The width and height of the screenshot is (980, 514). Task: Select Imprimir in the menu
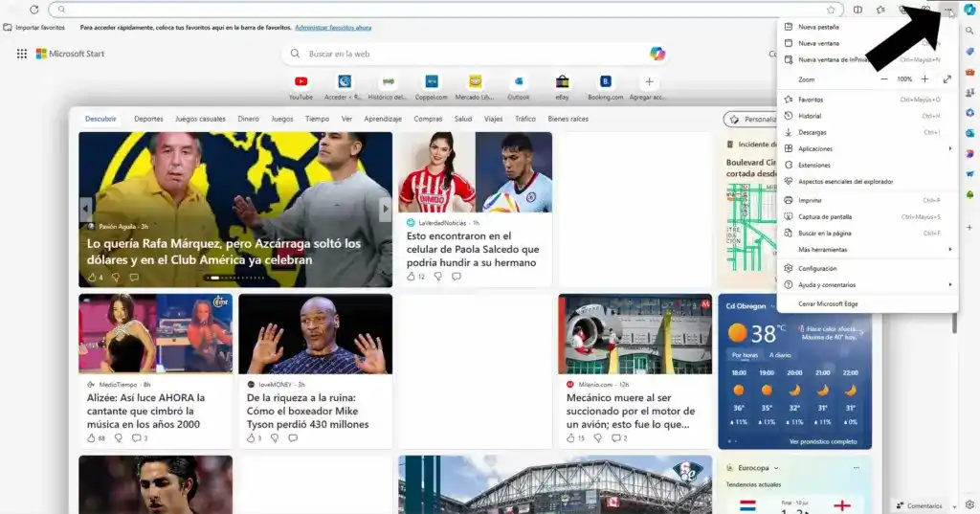tap(867, 200)
